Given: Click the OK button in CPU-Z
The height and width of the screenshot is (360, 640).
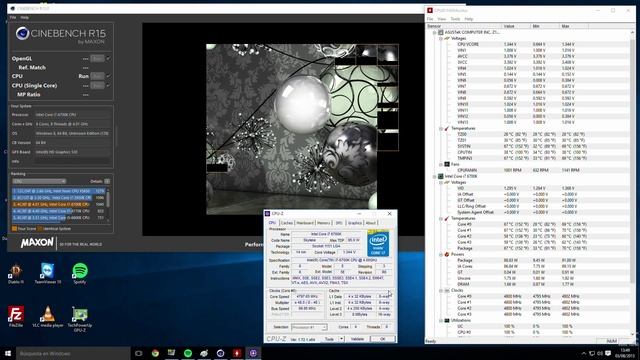Looking at the screenshot, I should 382,339.
